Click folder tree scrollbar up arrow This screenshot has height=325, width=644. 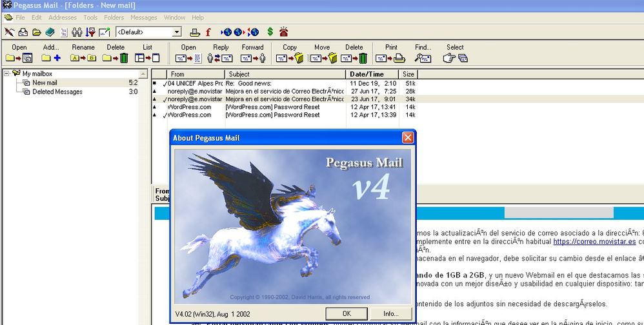click(x=143, y=74)
